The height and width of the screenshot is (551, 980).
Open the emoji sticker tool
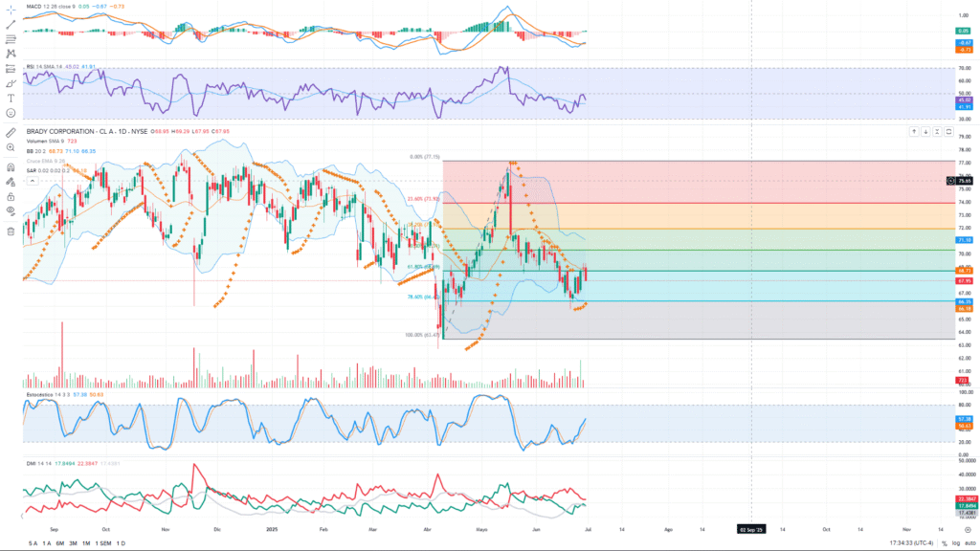(11, 113)
